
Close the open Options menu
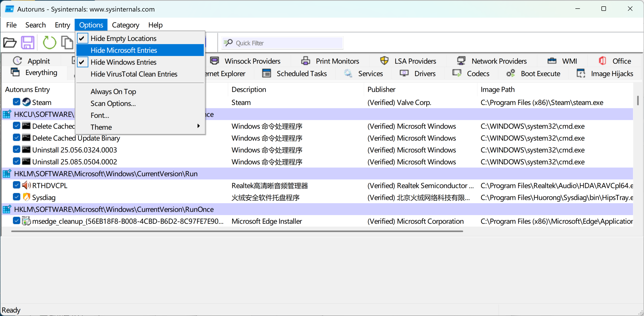(91, 25)
